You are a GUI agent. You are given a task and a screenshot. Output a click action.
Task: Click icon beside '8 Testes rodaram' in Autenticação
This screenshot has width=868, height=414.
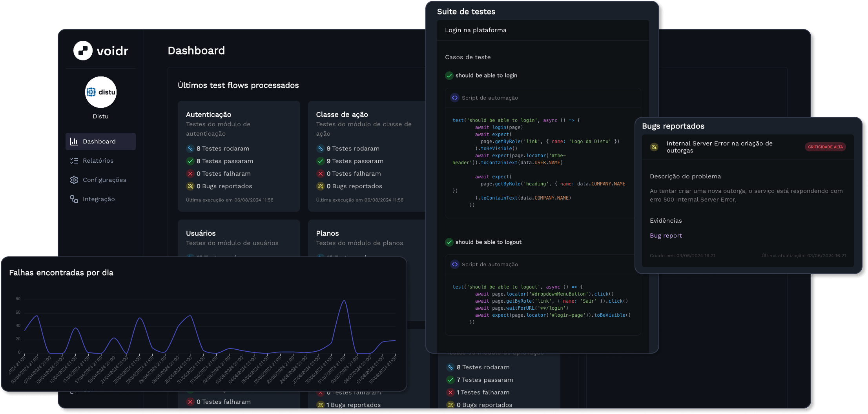pyautogui.click(x=190, y=149)
